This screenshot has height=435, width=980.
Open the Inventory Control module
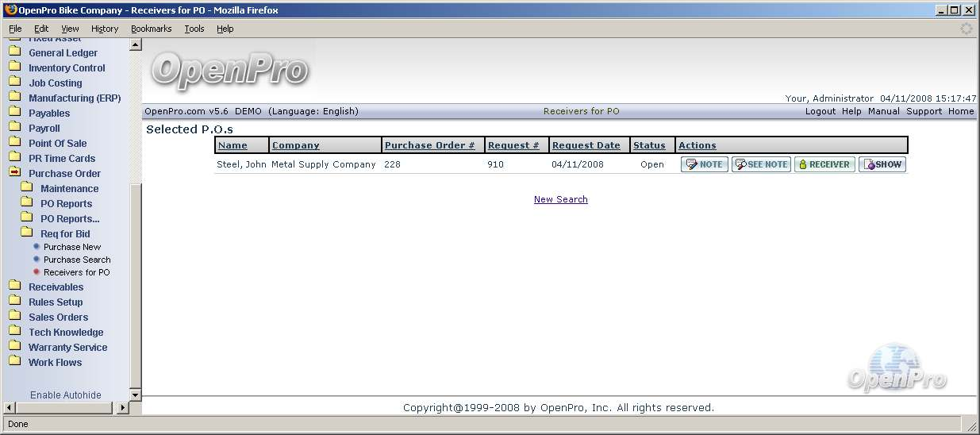pyautogui.click(x=67, y=68)
